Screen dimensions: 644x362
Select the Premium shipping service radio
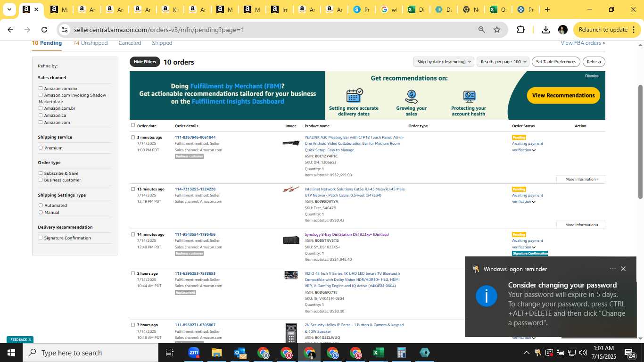point(41,148)
